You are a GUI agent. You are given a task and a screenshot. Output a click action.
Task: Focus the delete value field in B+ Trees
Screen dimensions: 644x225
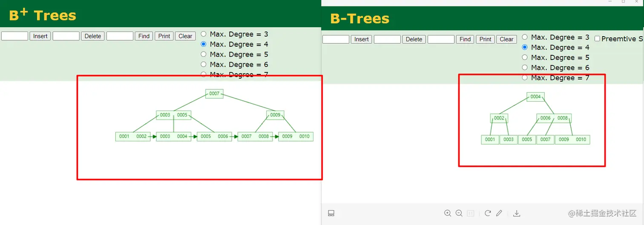66,36
